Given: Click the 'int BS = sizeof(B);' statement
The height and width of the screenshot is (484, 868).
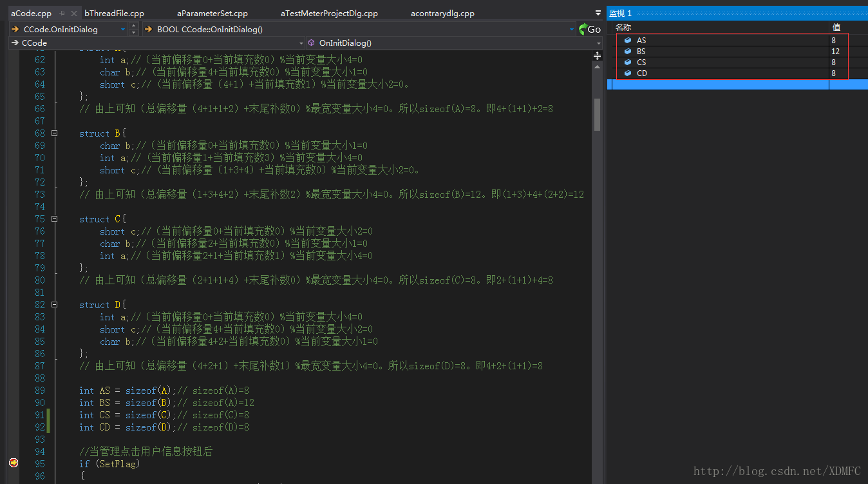Looking at the screenshot, I should click(127, 403).
